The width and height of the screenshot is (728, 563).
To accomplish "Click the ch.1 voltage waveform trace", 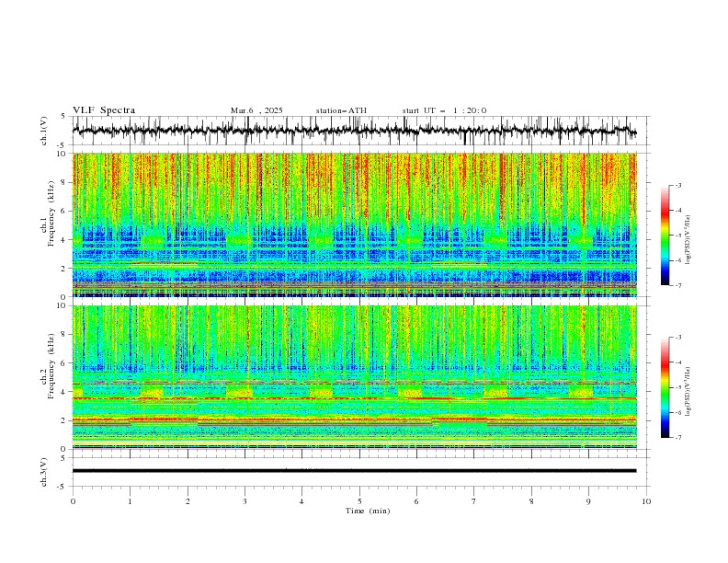I will pyautogui.click(x=354, y=131).
